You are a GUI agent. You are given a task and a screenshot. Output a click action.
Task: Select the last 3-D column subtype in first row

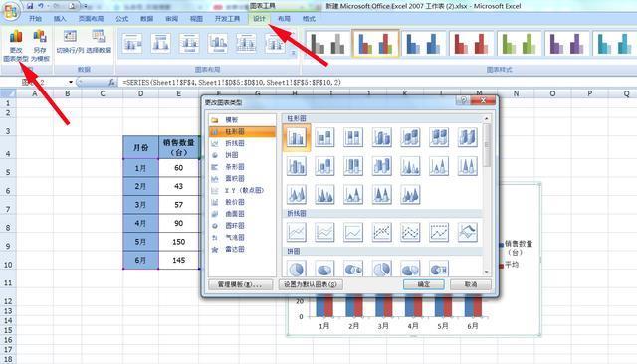coord(467,137)
